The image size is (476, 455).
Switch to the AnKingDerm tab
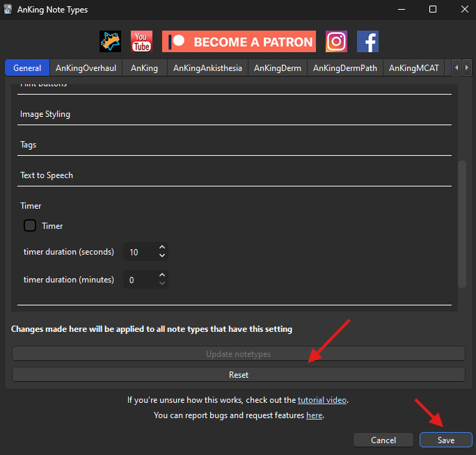277,68
